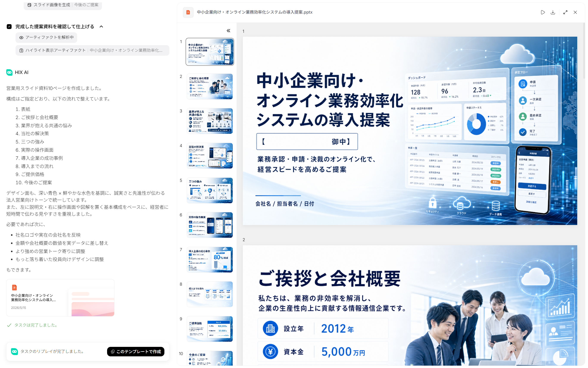588x368 pixels.
Task: Open the pptx file card in chat
Action: point(60,298)
